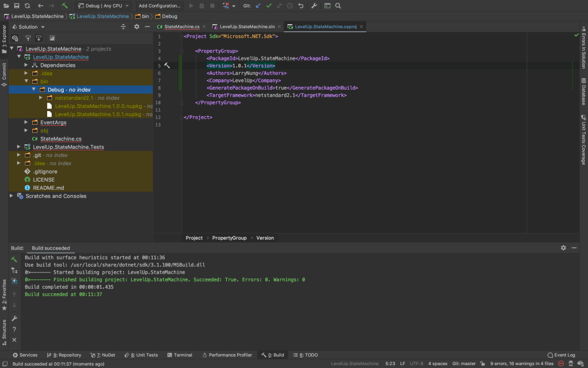Expand the Dependencies node

tap(26, 65)
